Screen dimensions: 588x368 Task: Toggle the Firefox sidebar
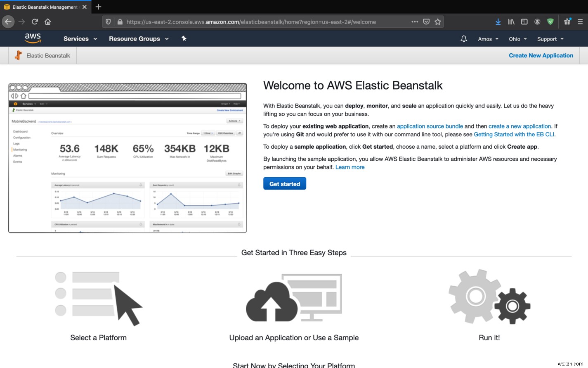524,21
